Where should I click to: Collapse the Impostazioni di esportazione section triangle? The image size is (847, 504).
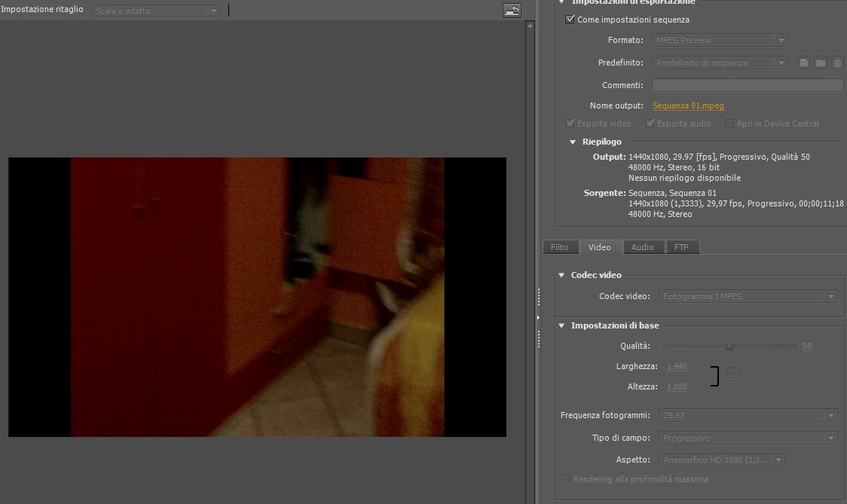tap(561, 2)
